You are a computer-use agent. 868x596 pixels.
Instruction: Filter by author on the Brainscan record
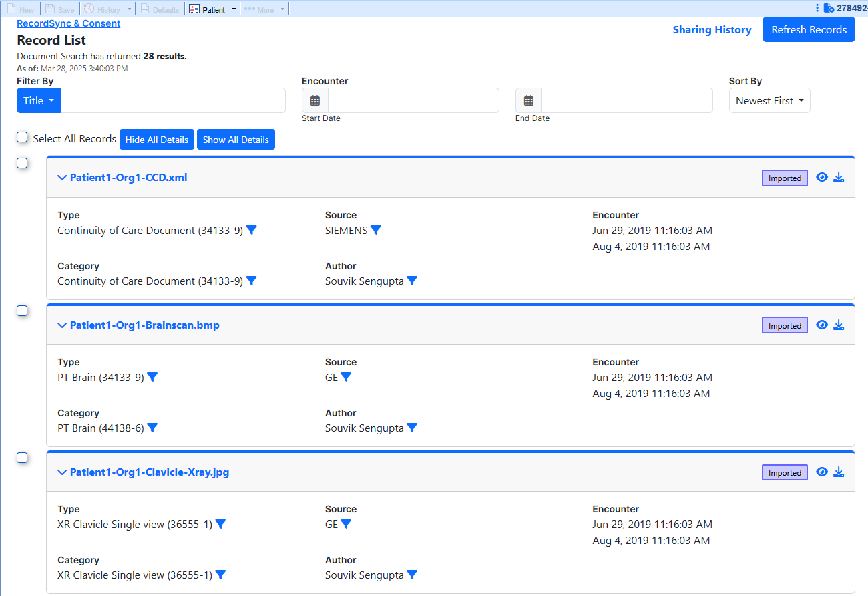(412, 428)
